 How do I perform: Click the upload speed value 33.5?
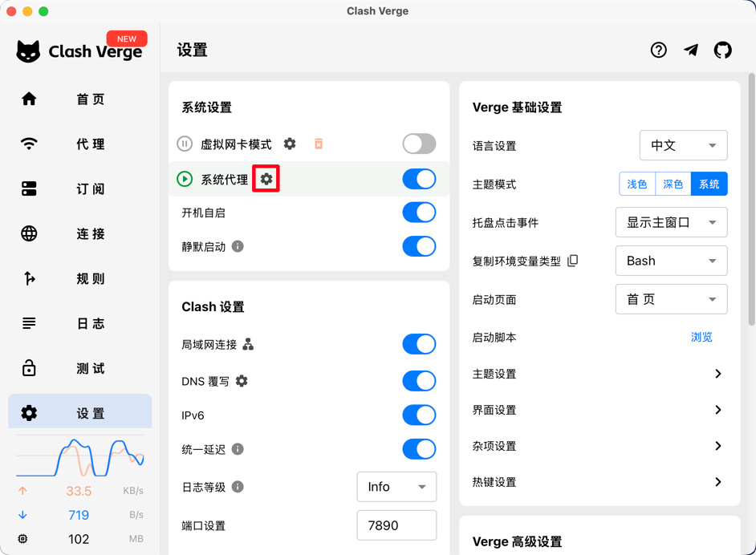(x=79, y=491)
